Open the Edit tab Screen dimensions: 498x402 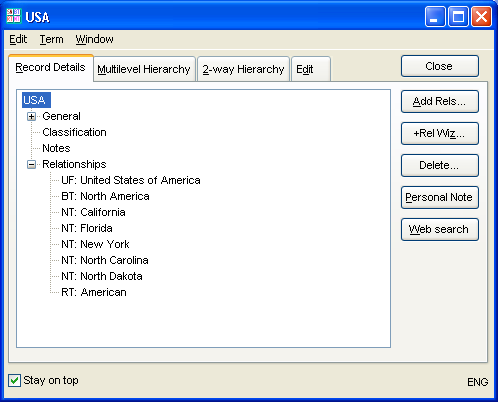(311, 69)
